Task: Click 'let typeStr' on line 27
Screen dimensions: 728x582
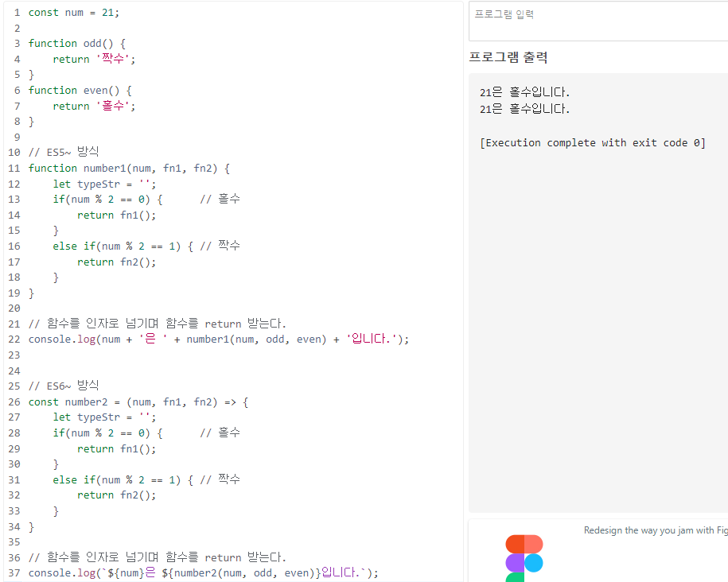Action: click(104, 417)
